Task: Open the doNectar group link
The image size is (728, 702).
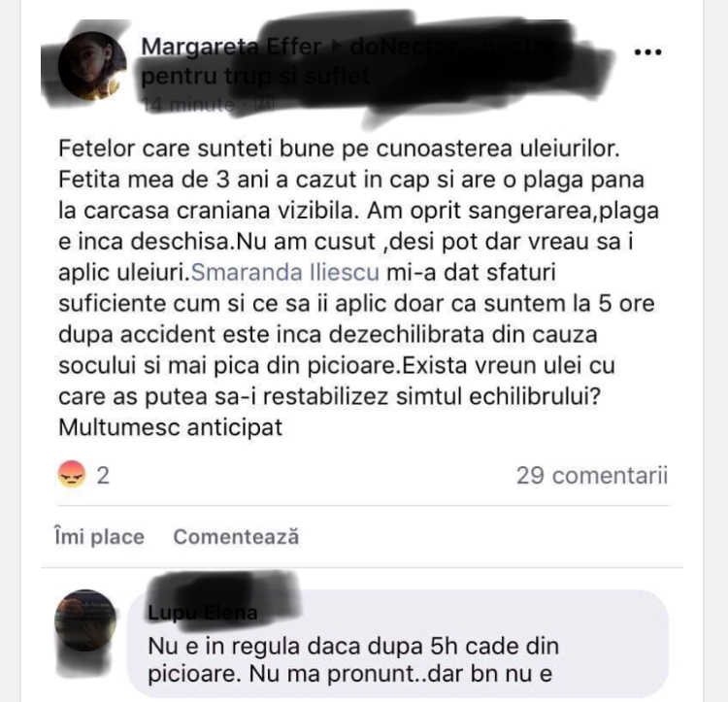Action: tap(450, 47)
